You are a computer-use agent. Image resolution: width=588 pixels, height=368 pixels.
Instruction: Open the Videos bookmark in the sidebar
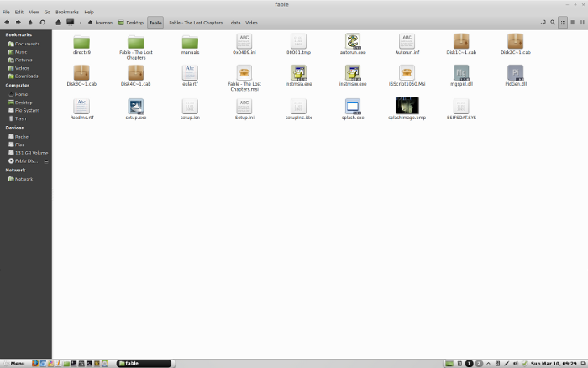point(18,68)
